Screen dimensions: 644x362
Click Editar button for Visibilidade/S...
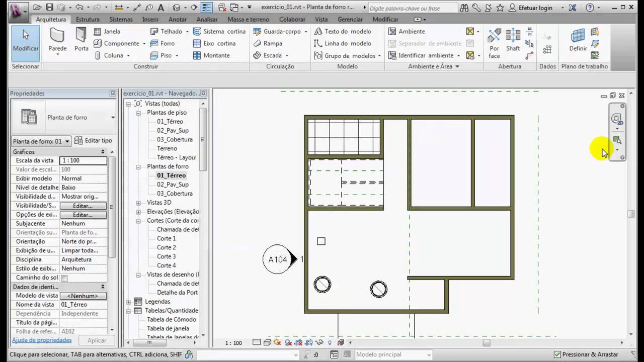click(x=83, y=206)
